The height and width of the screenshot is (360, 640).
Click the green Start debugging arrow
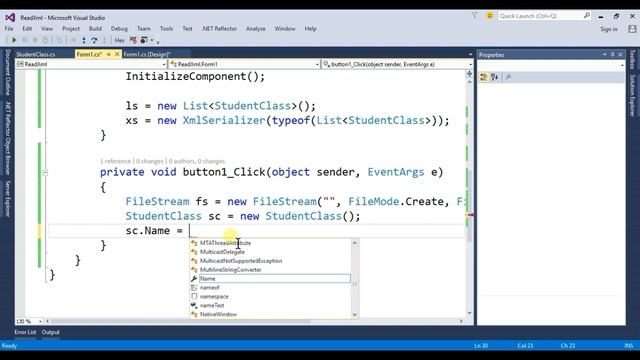(x=14, y=40)
